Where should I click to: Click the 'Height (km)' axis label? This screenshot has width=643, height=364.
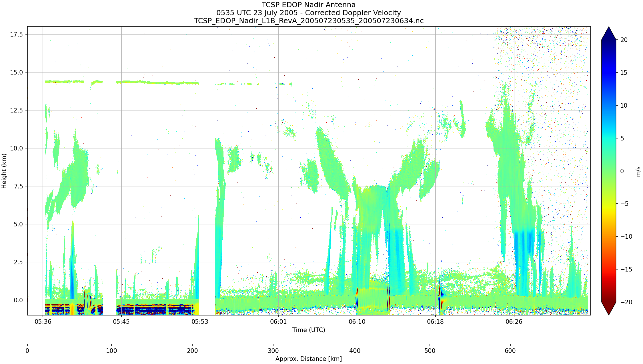coord(4,171)
